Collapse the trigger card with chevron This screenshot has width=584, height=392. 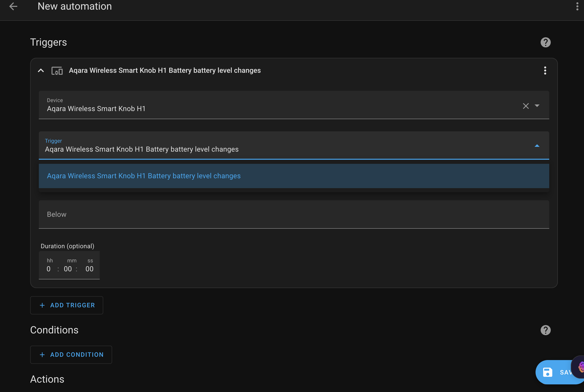tap(41, 70)
